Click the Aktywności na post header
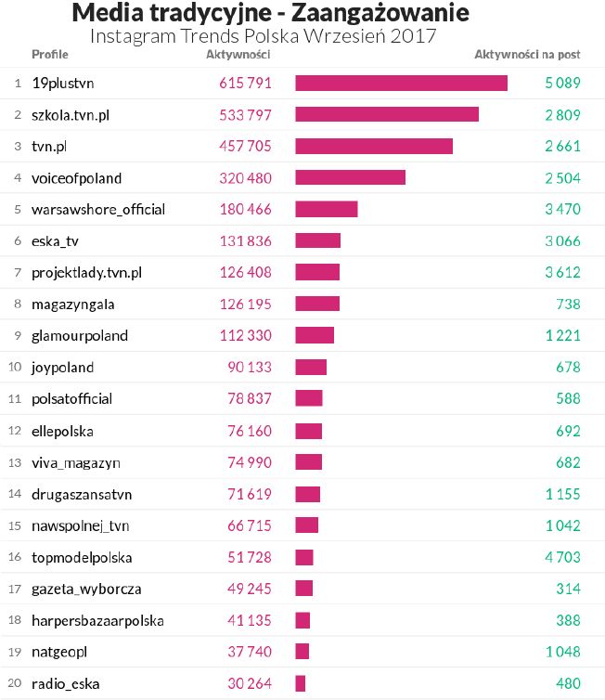 [527, 55]
